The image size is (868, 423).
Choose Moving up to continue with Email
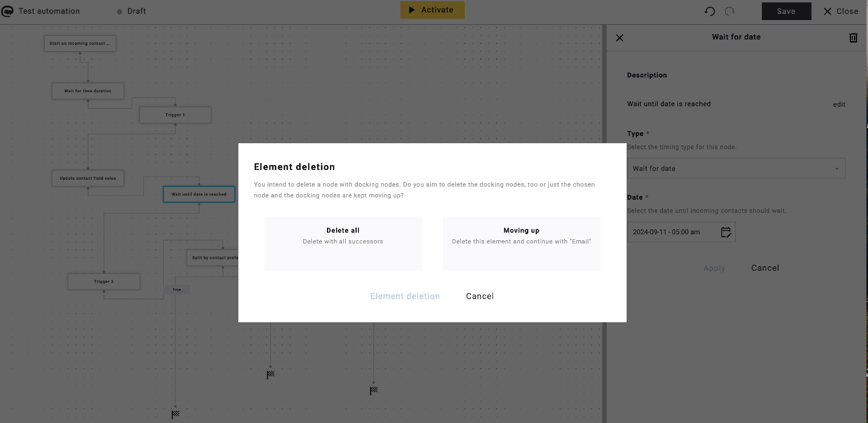pos(521,243)
